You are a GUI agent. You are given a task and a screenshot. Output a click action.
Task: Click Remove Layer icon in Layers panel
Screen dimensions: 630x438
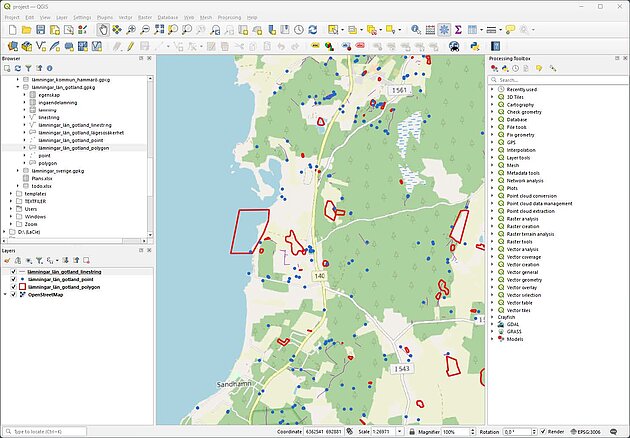[x=86, y=260]
